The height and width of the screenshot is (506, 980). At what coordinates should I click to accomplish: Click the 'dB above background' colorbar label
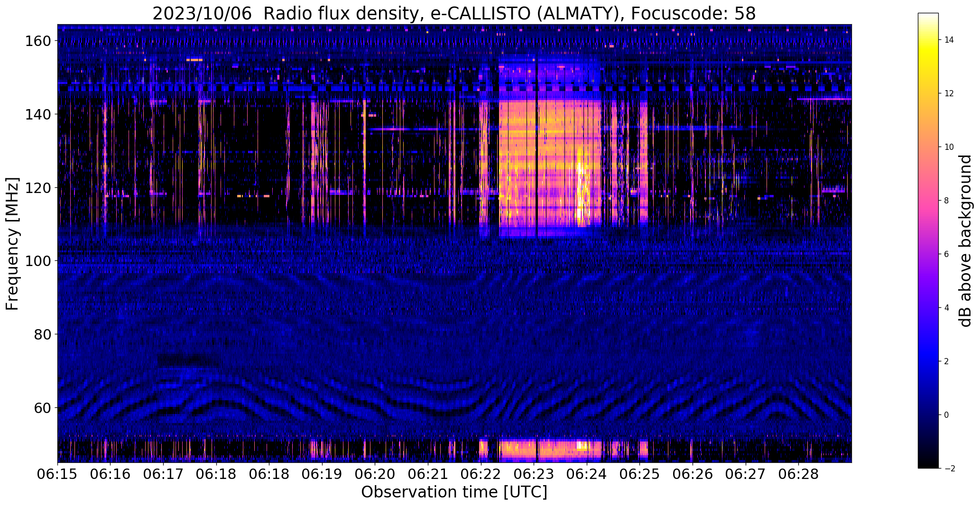[965, 241]
